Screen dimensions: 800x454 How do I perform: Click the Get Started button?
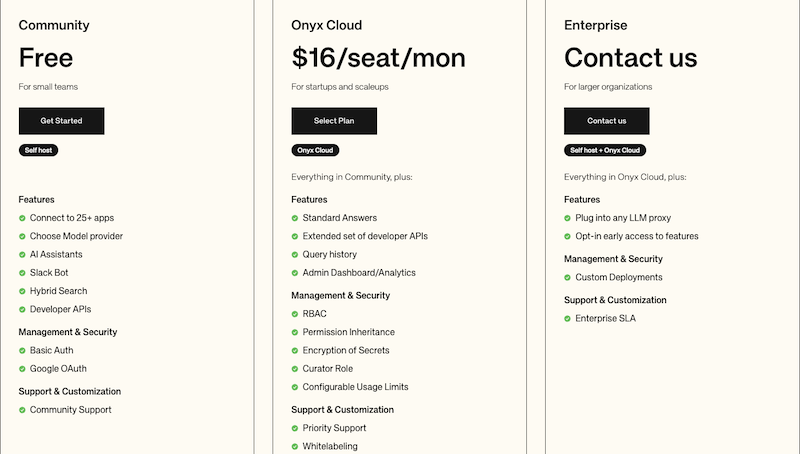click(x=61, y=121)
